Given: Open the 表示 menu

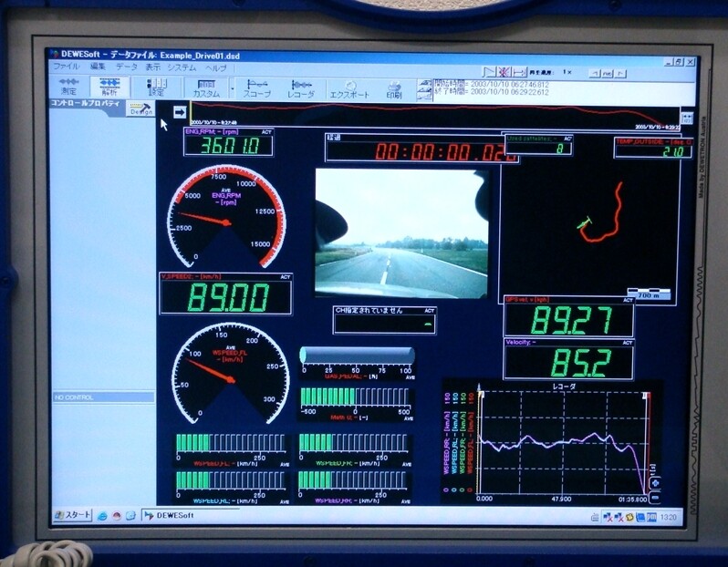Looking at the screenshot, I should 152,67.
